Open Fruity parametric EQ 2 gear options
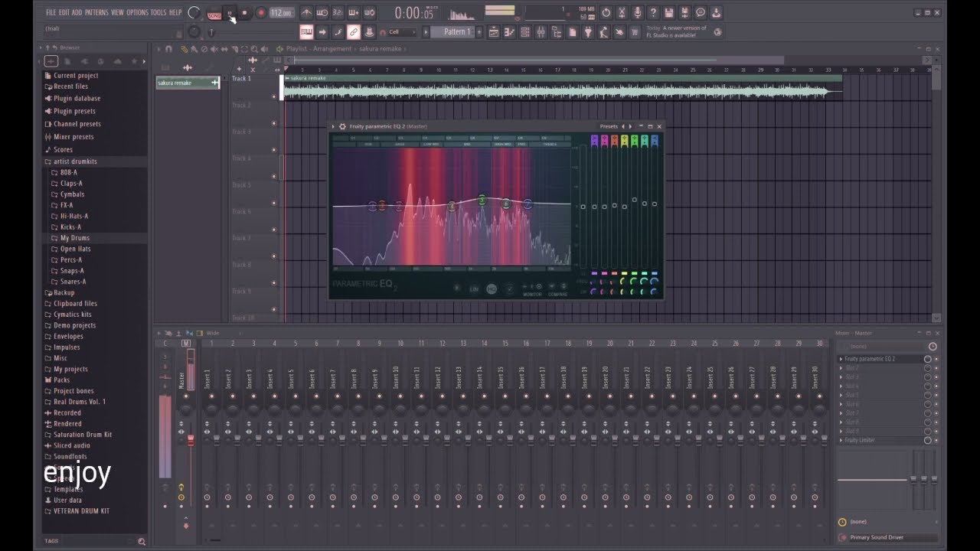This screenshot has width=980, height=551. tap(342, 126)
